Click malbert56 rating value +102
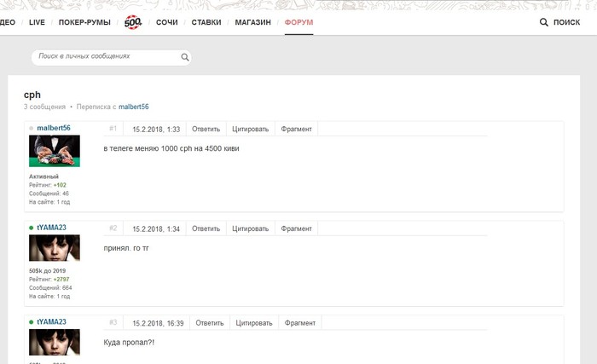The image size is (597, 364). [x=60, y=185]
